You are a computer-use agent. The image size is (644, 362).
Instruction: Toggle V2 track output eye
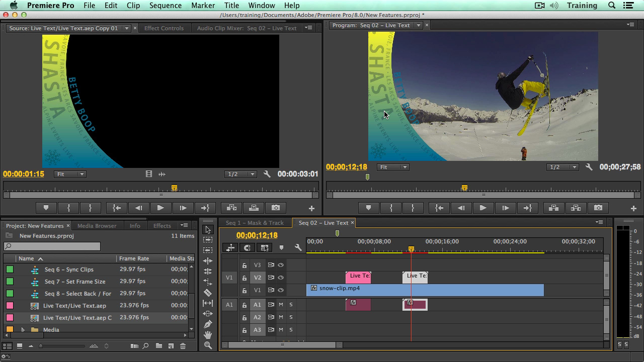[281, 278]
